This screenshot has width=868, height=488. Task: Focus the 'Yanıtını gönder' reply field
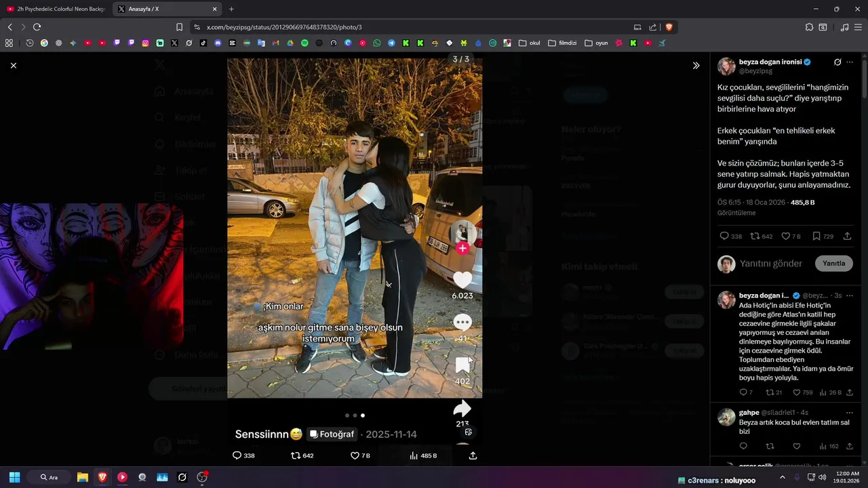771,264
